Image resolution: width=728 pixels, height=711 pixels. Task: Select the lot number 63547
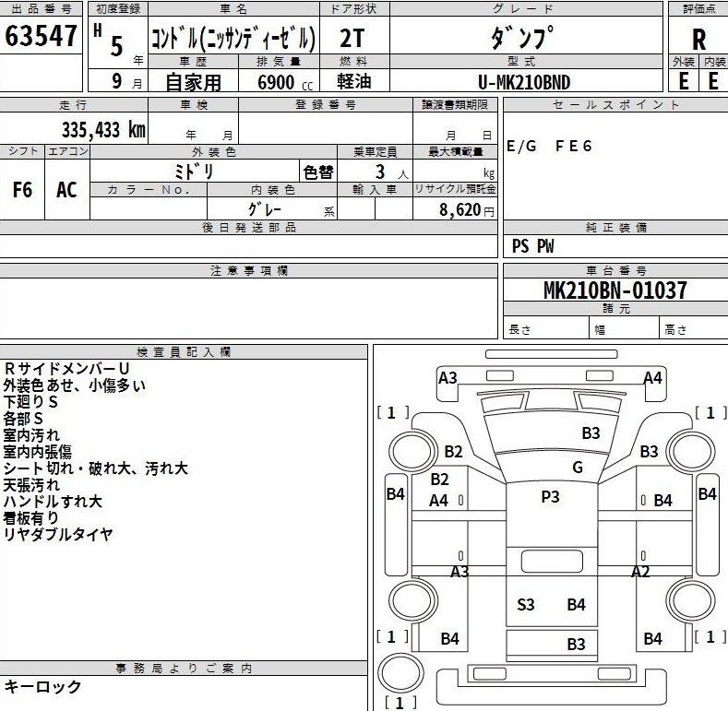[41, 36]
